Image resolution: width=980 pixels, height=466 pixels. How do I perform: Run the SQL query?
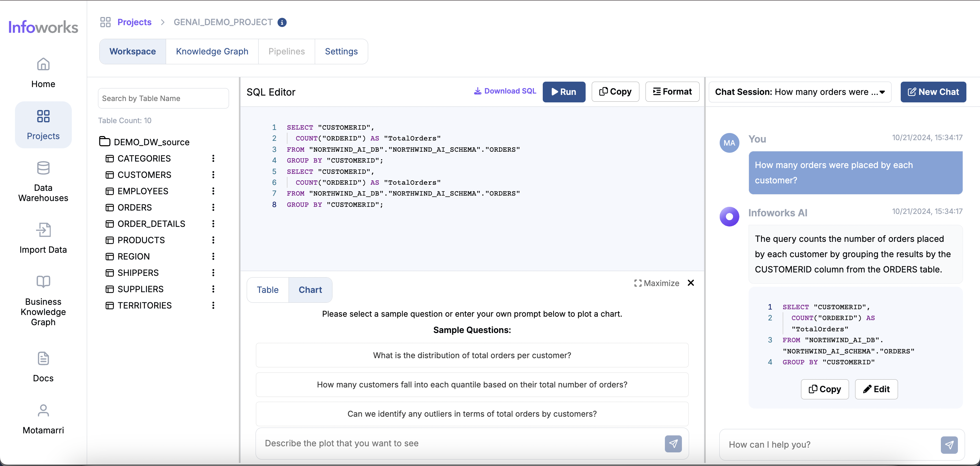click(x=563, y=92)
